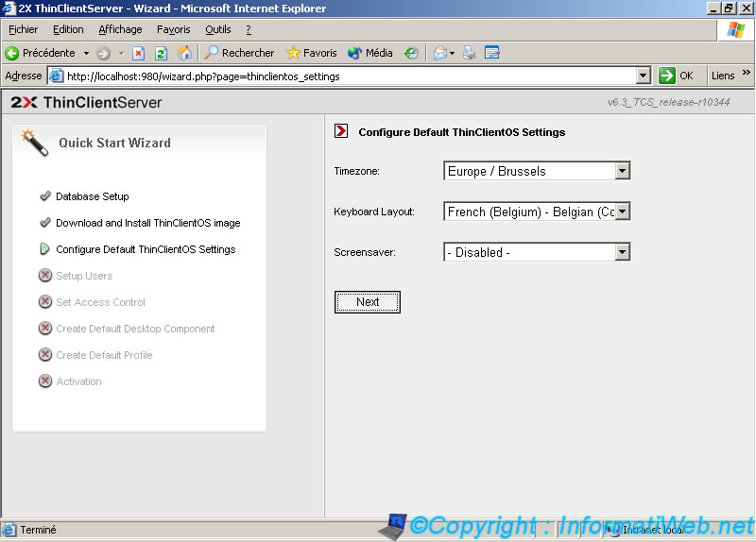Open the Edition menu

point(68,30)
